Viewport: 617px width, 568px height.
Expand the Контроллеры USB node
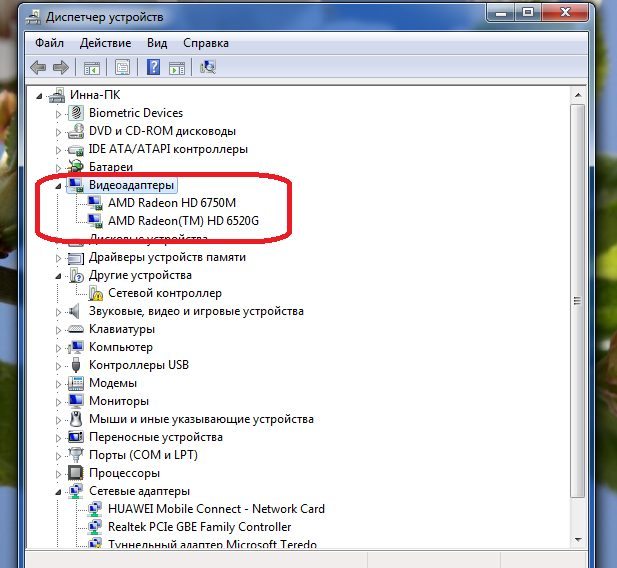coord(58,365)
